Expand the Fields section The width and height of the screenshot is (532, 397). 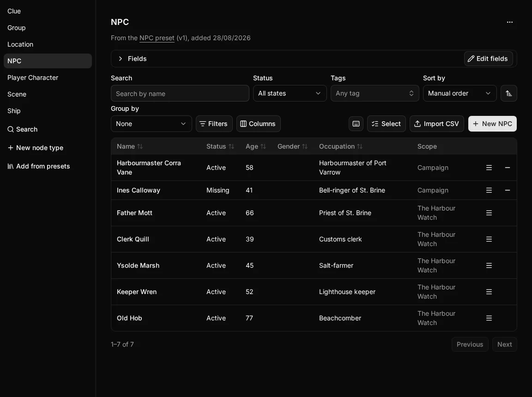click(x=133, y=59)
